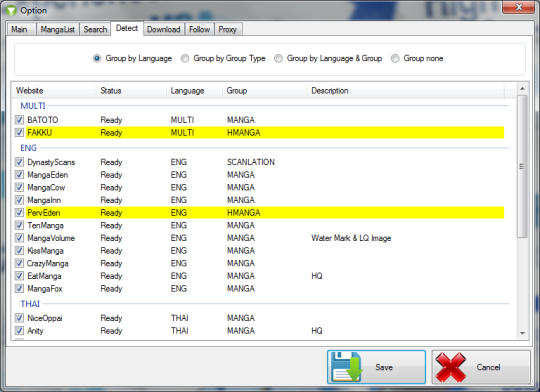
Task: Toggle the MangaVolume checkbox
Action: [19, 238]
